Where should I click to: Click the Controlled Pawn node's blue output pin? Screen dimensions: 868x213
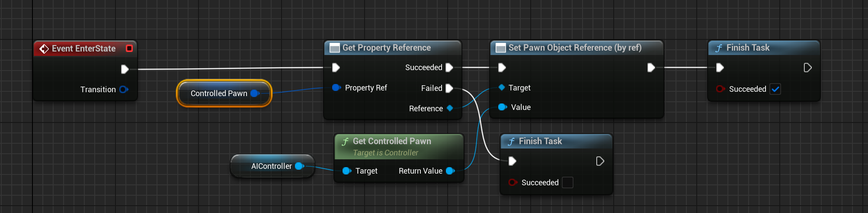click(x=255, y=94)
